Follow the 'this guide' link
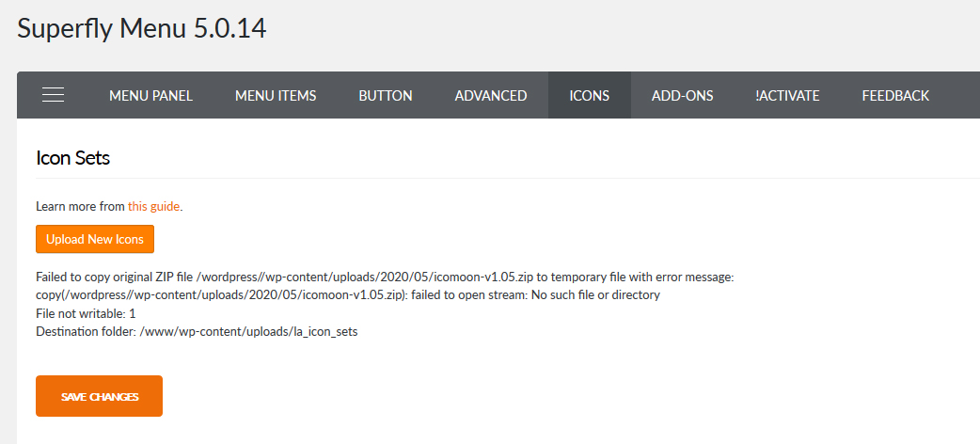980x444 pixels. coord(153,206)
